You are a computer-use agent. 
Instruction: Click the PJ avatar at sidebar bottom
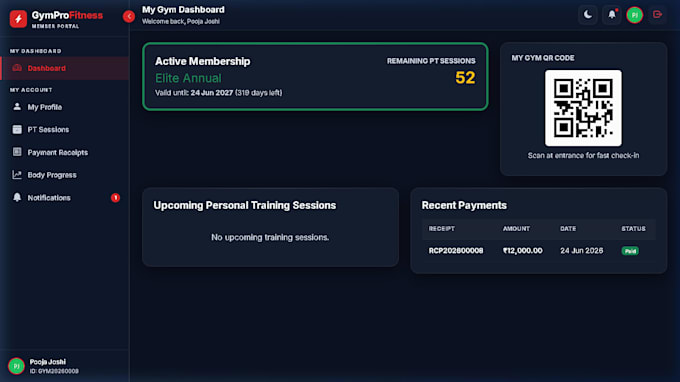[x=16, y=366]
